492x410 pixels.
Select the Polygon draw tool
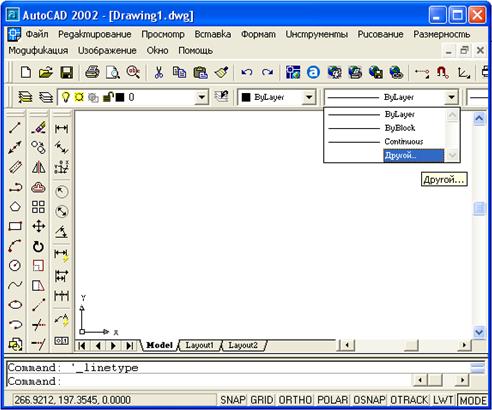pos(15,206)
